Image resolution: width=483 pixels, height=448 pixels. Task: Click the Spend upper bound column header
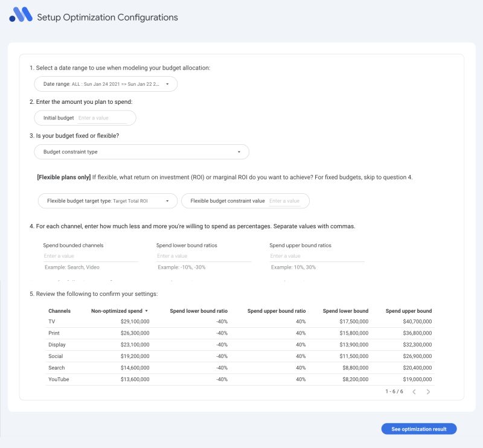tap(408, 310)
